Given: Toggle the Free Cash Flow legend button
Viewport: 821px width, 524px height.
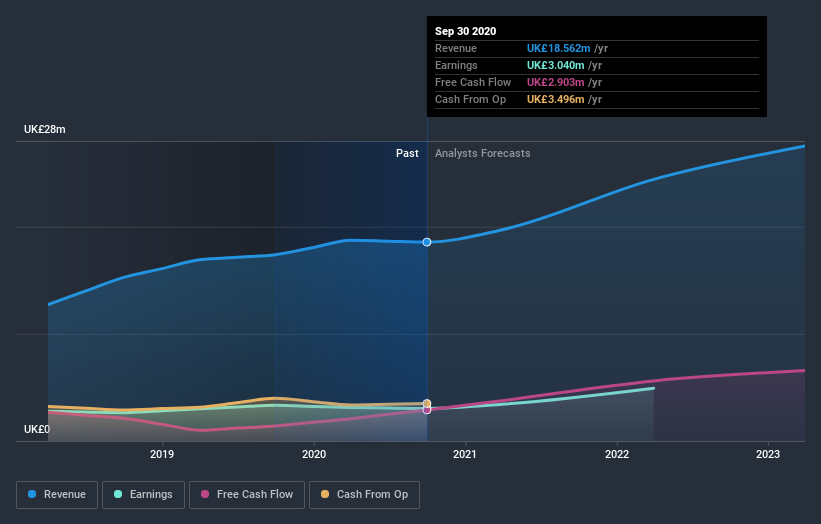Looking at the screenshot, I should point(247,495).
